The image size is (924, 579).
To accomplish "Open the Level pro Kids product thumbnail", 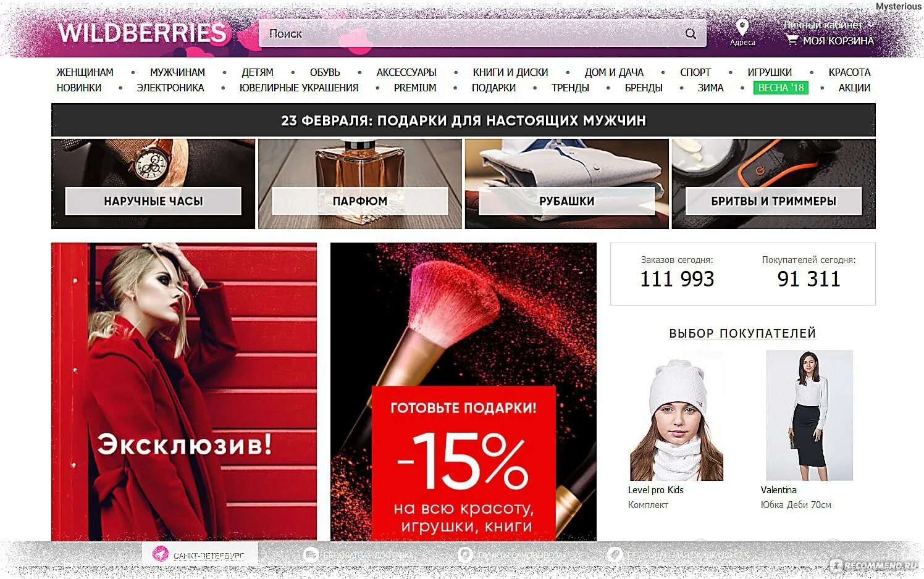I will (676, 415).
